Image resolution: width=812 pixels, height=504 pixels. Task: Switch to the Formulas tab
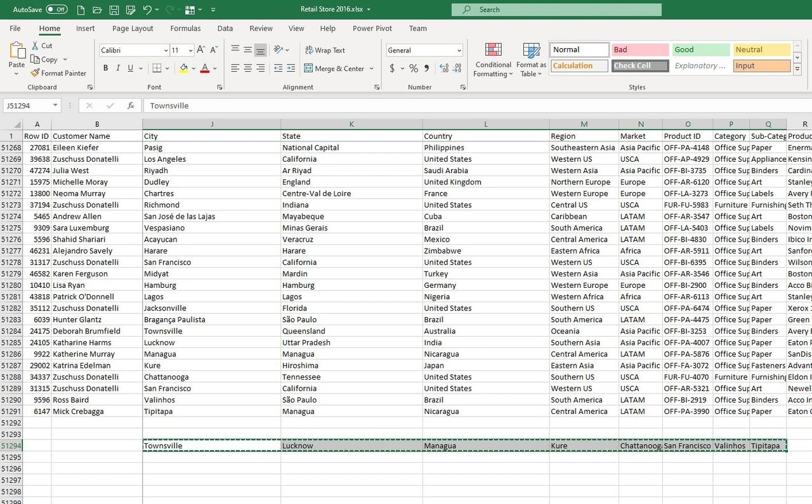185,29
